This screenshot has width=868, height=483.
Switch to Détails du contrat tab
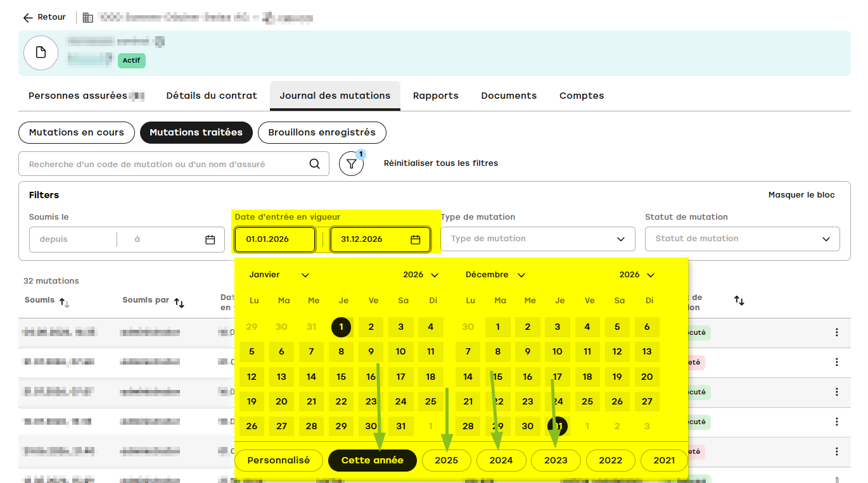coord(212,96)
